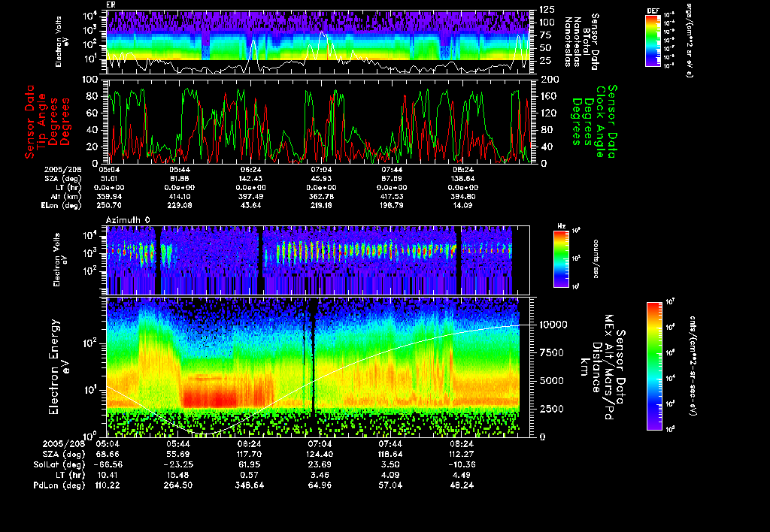The height and width of the screenshot is (532, 770).
Task: Click the PdLon value 348.64
Action: click(x=250, y=485)
